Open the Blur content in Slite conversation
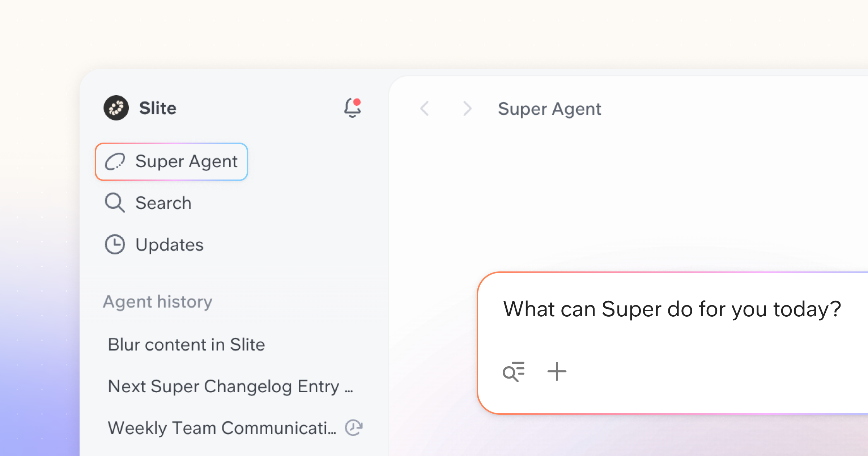 tap(186, 345)
